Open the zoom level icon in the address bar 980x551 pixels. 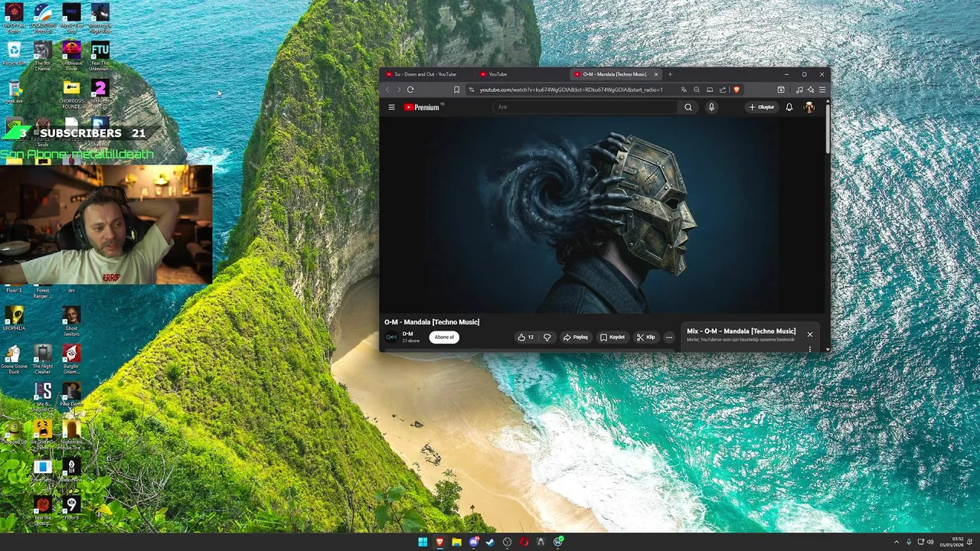click(x=697, y=90)
